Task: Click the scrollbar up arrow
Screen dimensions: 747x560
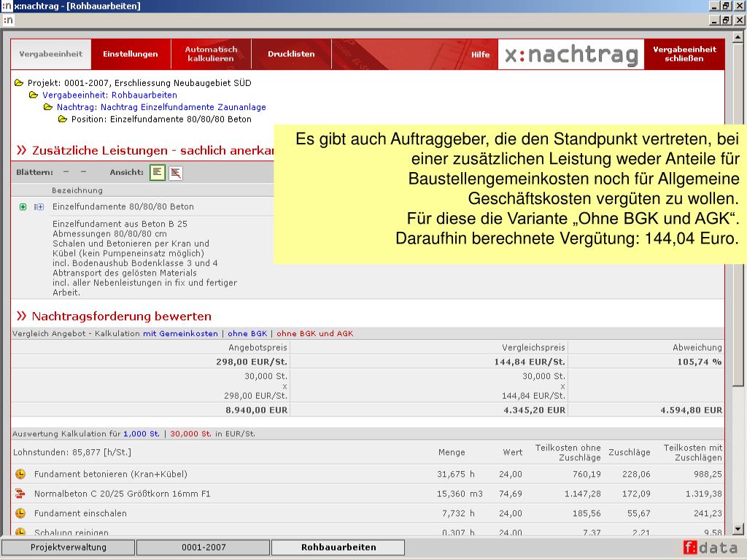Action: click(x=738, y=37)
